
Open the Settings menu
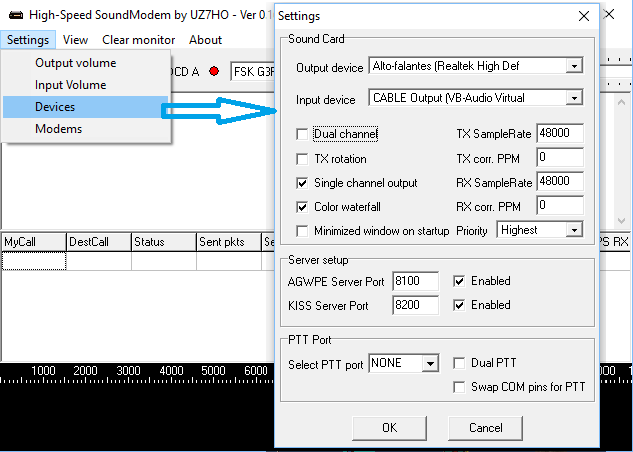[x=28, y=40]
